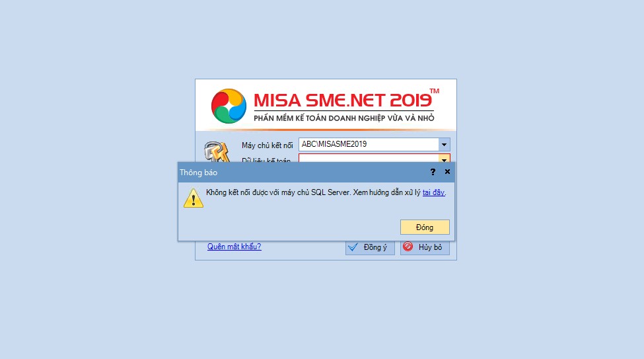Image resolution: width=644 pixels, height=359 pixels.
Task: Dismiss the message with the Đóng button
Action: 425,227
